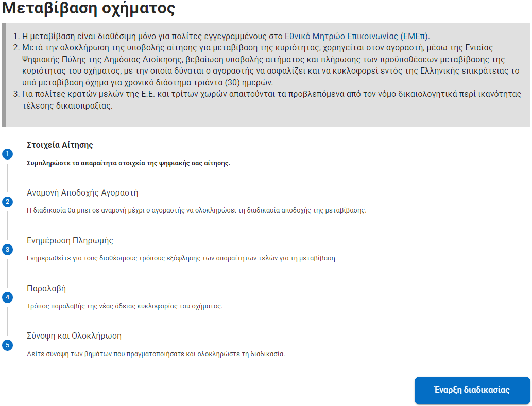Click the description under Στοιχεία Αίτησης
The height and width of the screenshot is (406, 532).
point(128,163)
